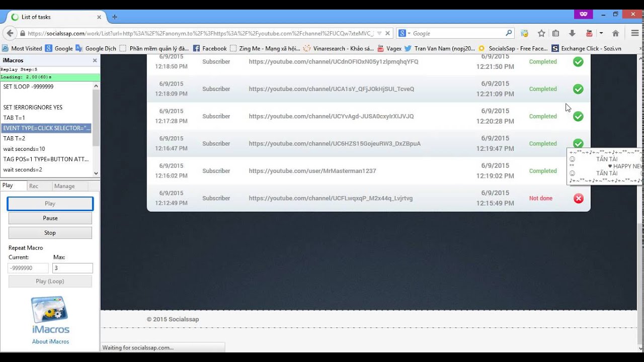Open the Google search engine dropdown
The height and width of the screenshot is (362, 644).
[x=404, y=33]
